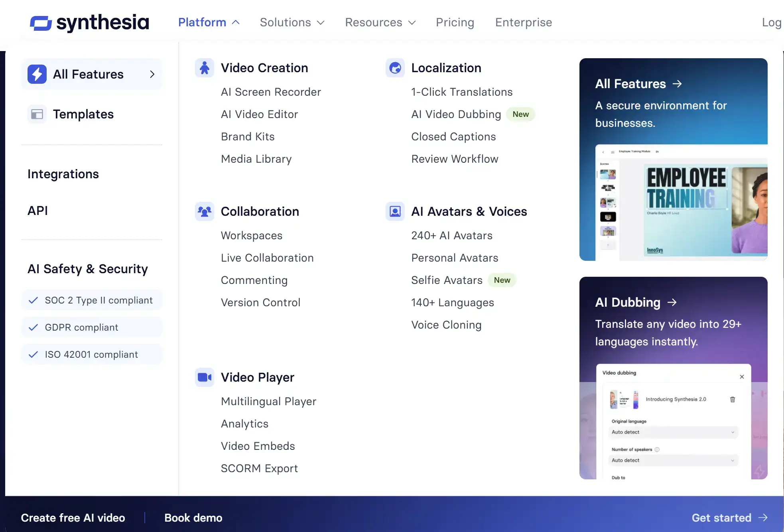The width and height of the screenshot is (784, 532).
Task: Collapse the Platform dropdown menu
Action: click(x=209, y=22)
